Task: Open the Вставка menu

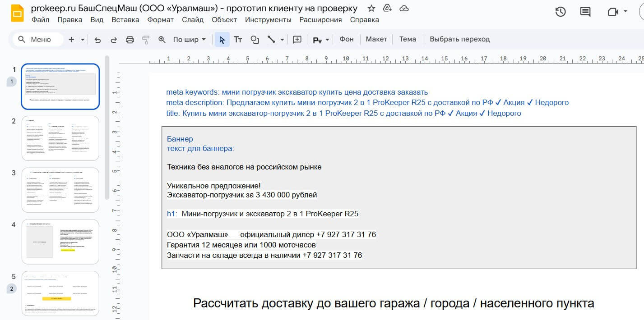Action: (125, 20)
